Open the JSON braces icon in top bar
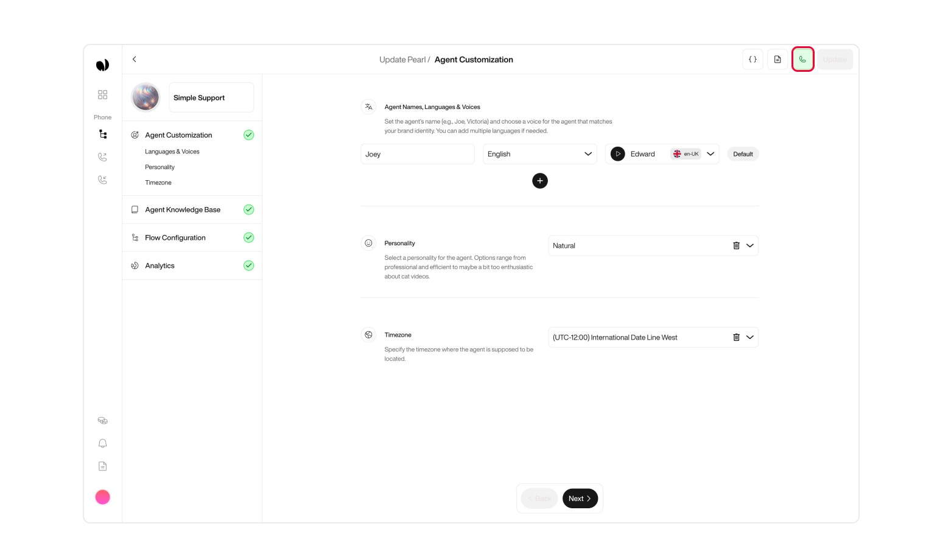 coord(753,59)
